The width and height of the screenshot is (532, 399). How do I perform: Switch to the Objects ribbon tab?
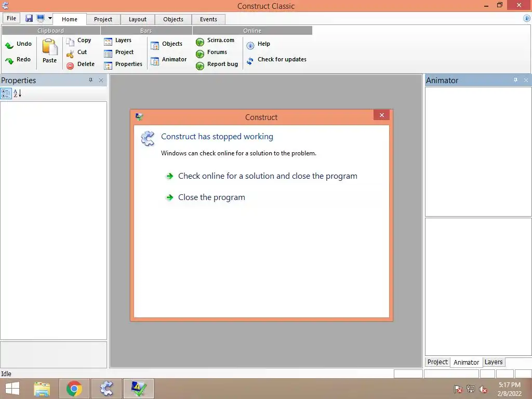click(173, 19)
